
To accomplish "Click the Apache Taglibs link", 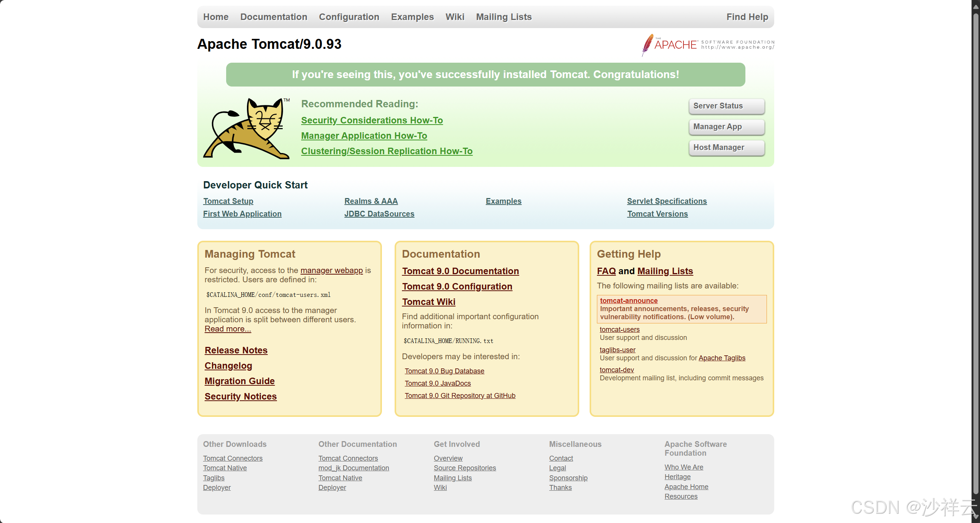I will click(x=722, y=358).
